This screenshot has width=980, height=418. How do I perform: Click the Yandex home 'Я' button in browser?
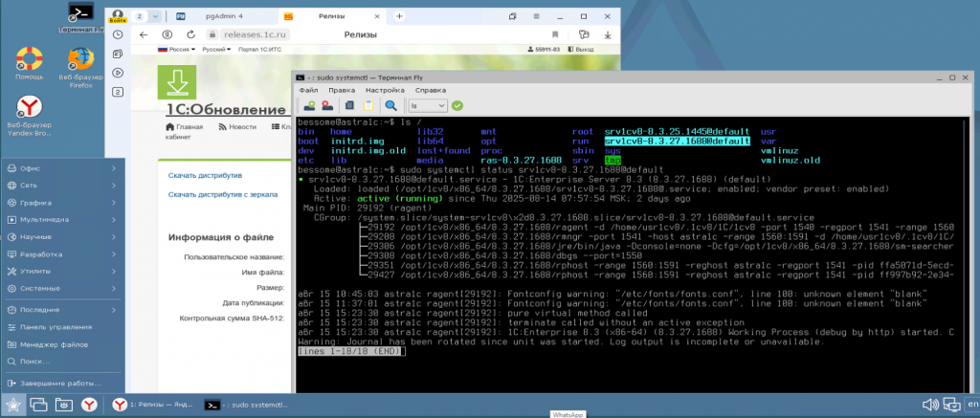pyautogui.click(x=167, y=35)
